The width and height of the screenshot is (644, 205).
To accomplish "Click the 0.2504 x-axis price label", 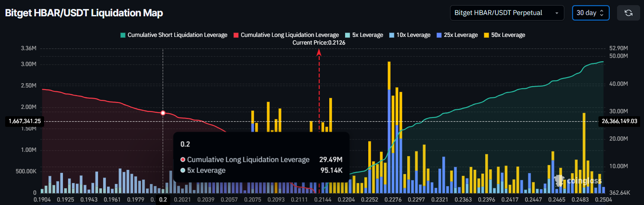I will [x=603, y=200].
